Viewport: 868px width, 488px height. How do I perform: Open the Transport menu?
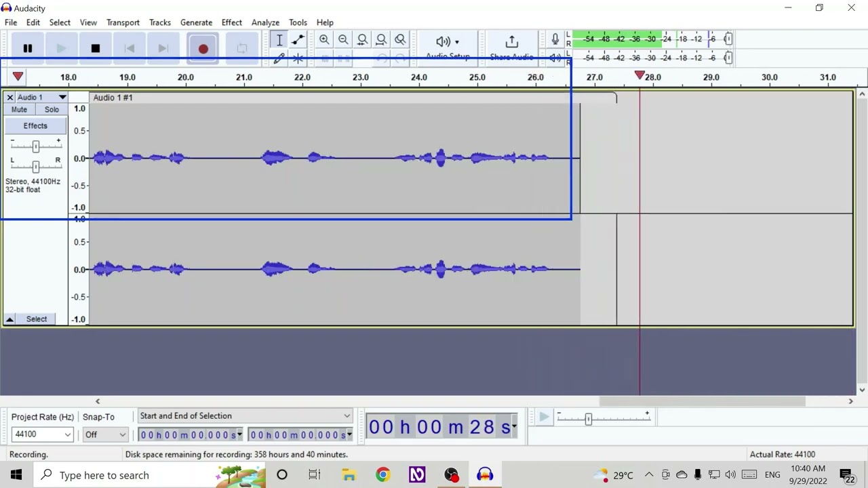click(123, 22)
